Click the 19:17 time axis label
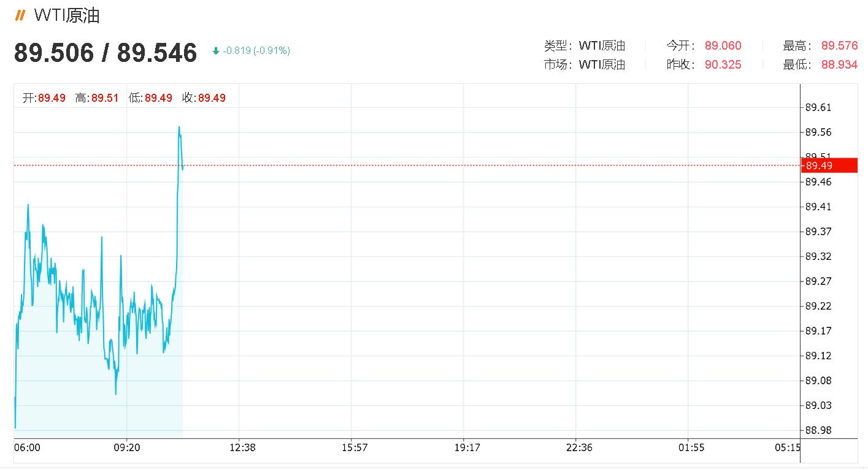Screen dimensions: 868x469 (467, 448)
